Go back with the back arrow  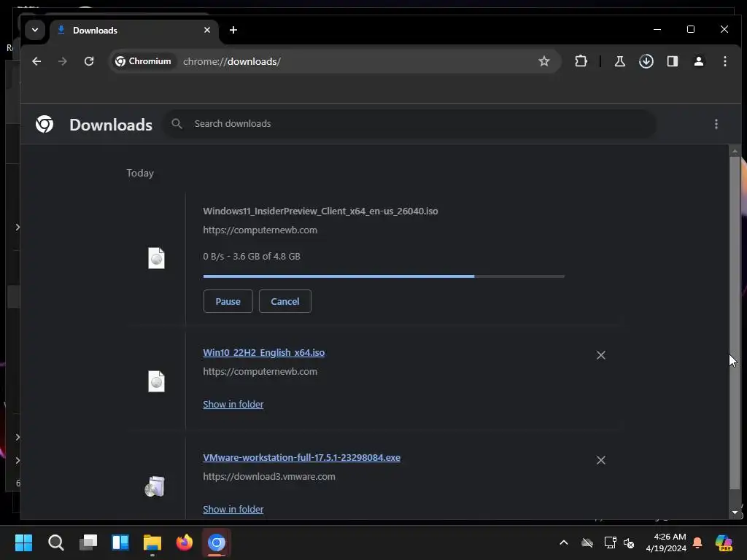point(36,61)
